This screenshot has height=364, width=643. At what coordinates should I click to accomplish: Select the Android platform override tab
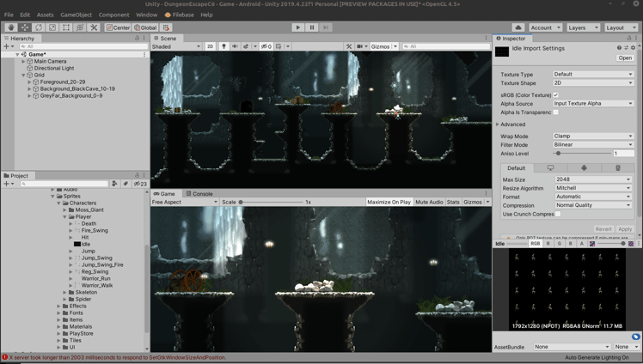[x=584, y=168]
